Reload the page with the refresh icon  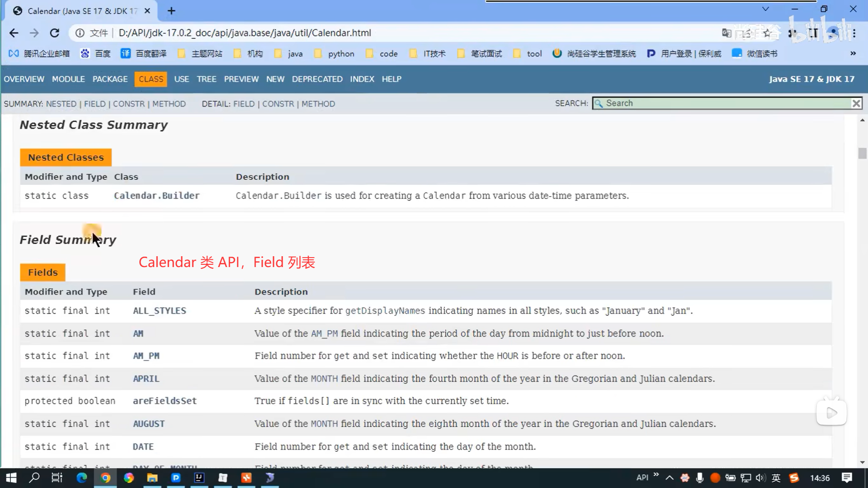click(x=55, y=33)
